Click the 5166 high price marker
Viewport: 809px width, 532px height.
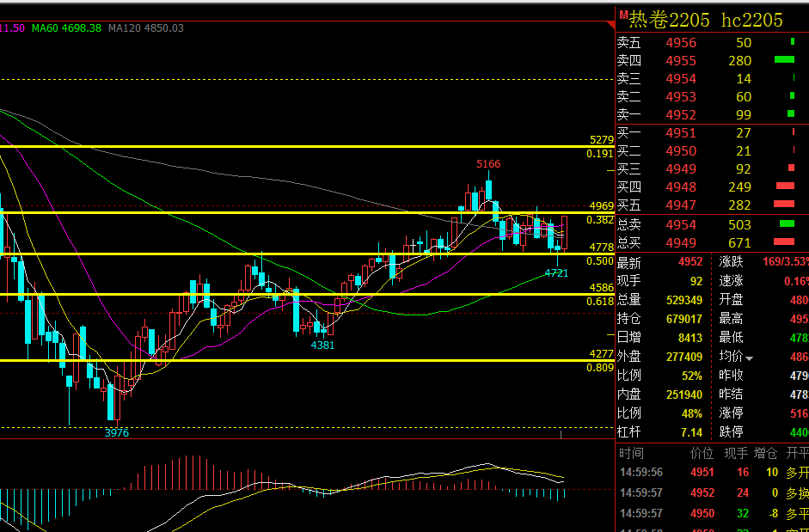488,164
